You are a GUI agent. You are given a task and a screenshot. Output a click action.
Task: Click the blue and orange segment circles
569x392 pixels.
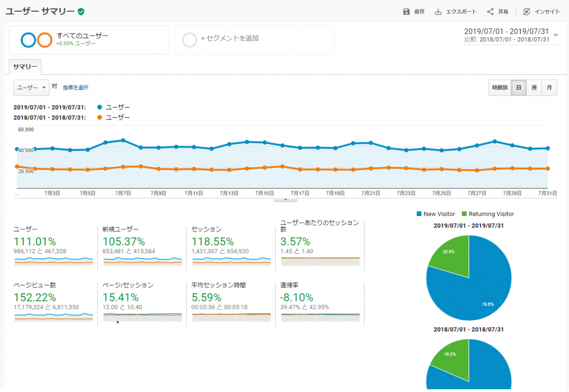click(36, 40)
